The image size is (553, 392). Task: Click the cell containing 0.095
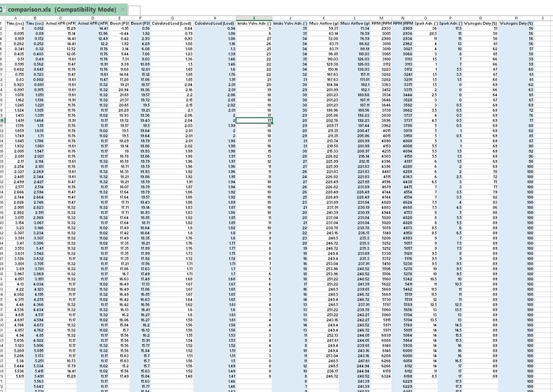[x=16, y=33]
